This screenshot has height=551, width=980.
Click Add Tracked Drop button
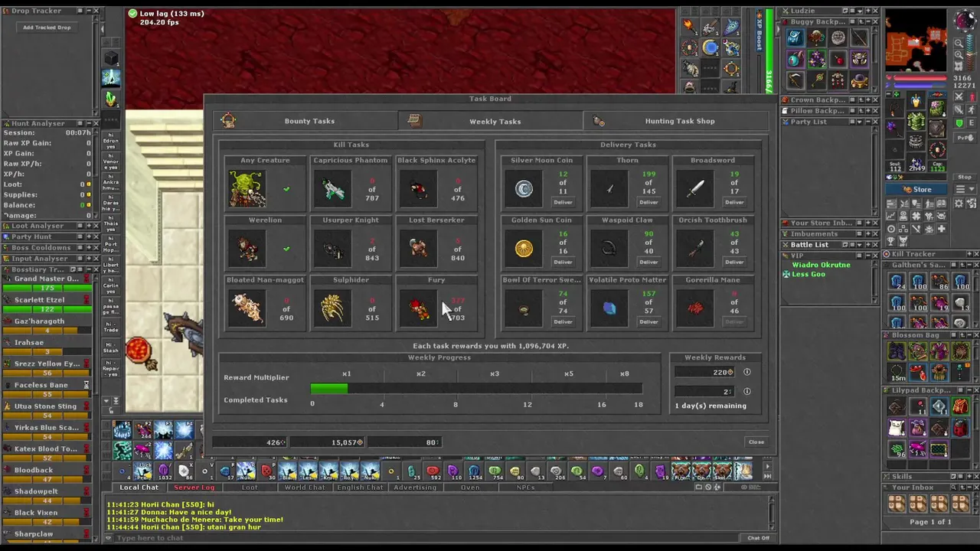tap(47, 28)
